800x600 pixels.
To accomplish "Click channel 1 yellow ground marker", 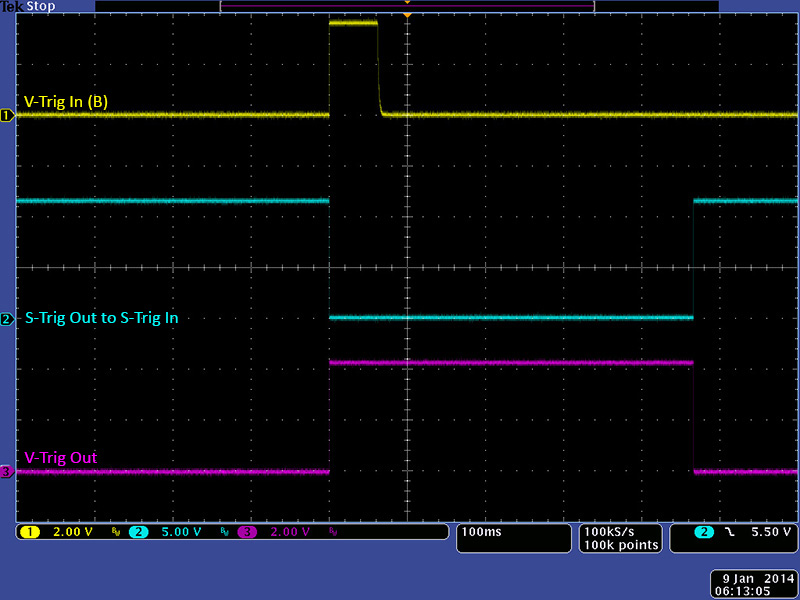I will pos(7,116).
